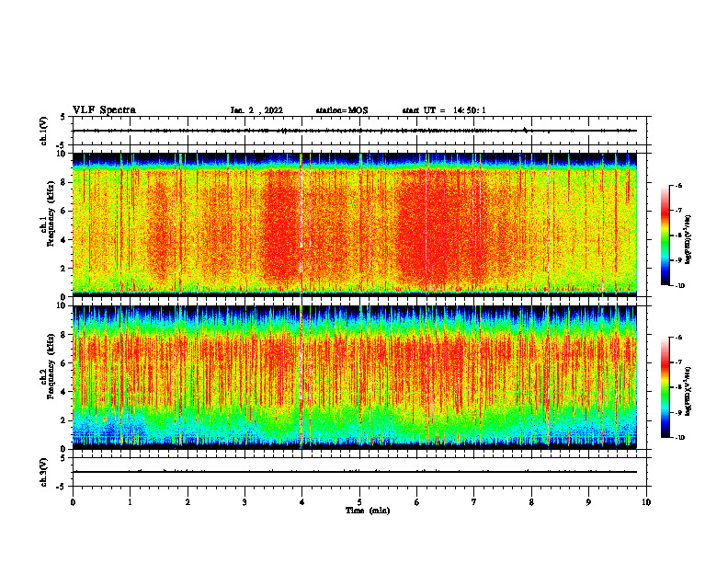
Task: Click the ch.1 spectrogram color scale bar
Action: (x=665, y=236)
